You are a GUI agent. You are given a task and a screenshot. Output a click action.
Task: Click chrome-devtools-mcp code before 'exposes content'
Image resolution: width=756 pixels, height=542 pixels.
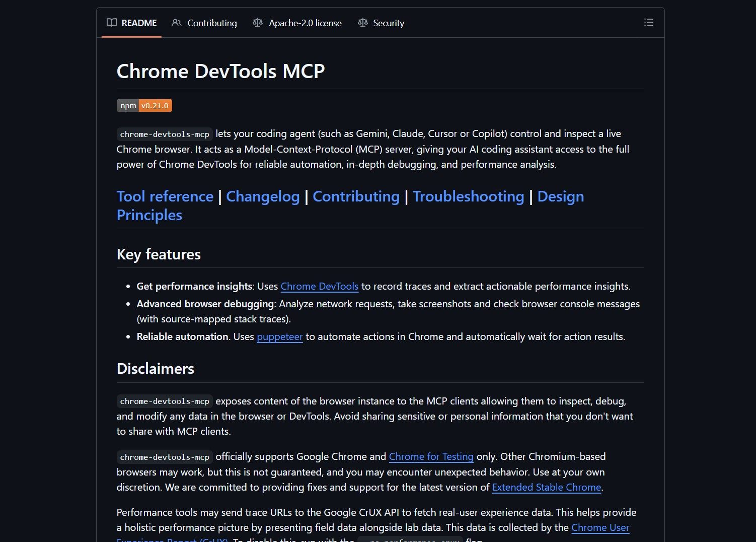pyautogui.click(x=165, y=401)
